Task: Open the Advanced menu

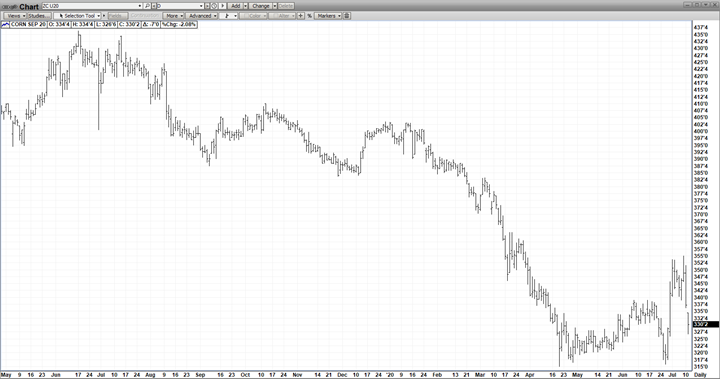Action: [x=202, y=16]
